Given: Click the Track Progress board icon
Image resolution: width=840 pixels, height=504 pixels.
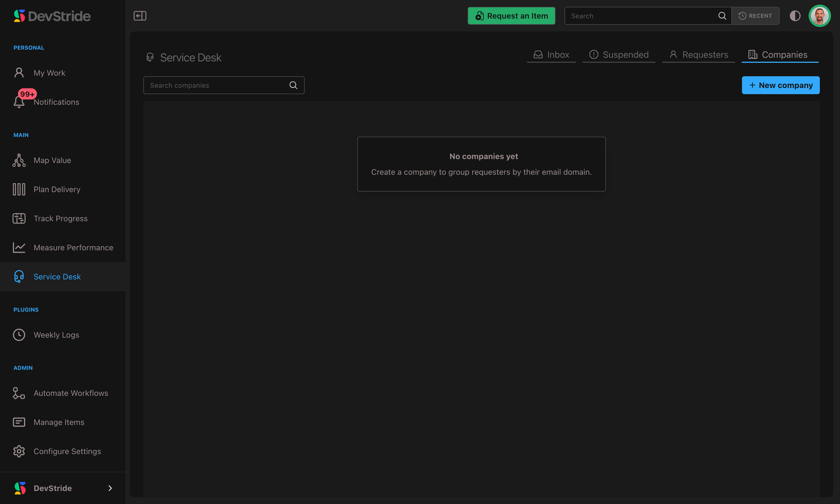Looking at the screenshot, I should click(19, 219).
